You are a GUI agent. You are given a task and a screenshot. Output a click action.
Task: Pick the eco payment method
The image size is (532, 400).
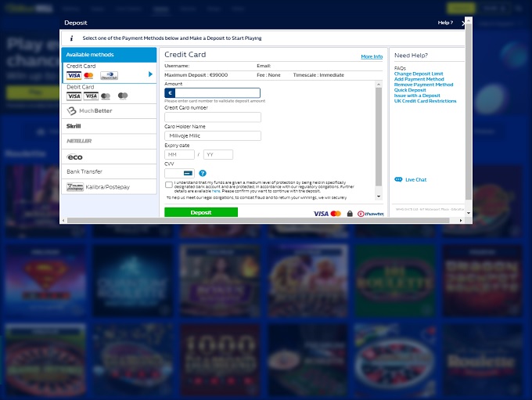tap(109, 157)
